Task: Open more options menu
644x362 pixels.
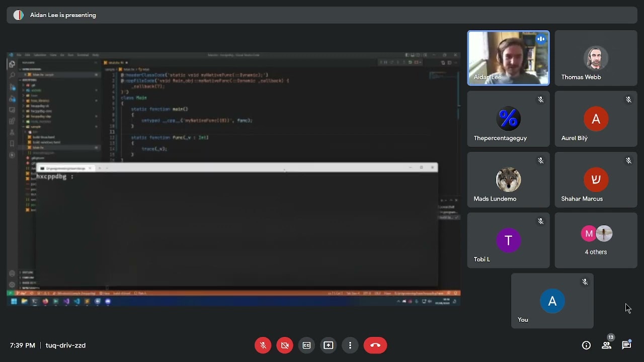Action: [350, 345]
